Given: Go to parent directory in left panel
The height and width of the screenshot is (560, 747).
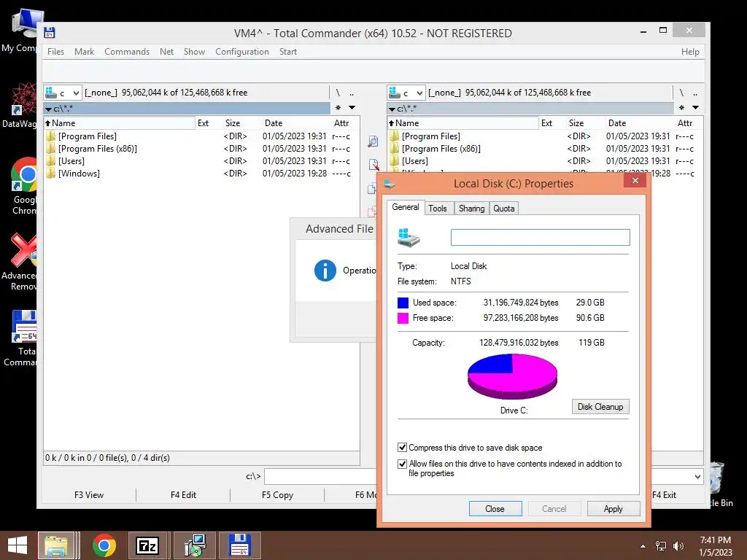Looking at the screenshot, I should pos(352,93).
